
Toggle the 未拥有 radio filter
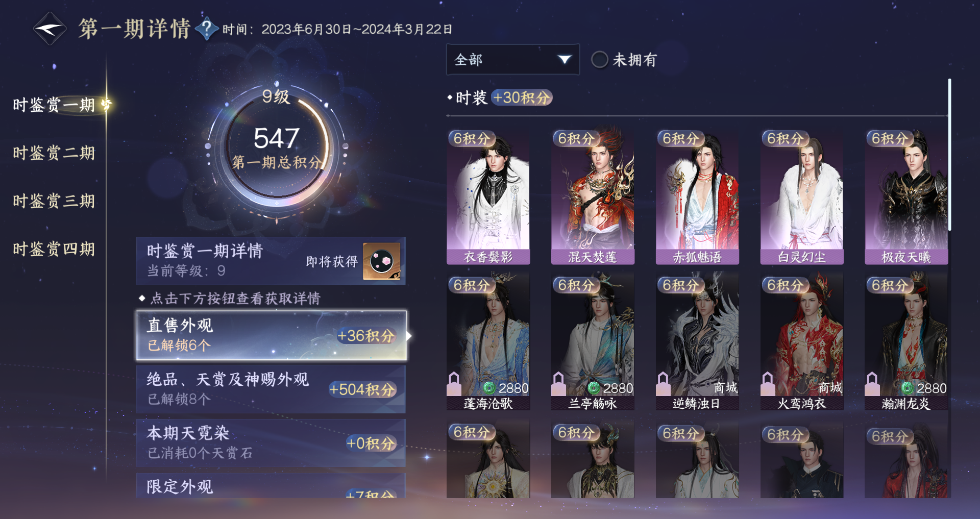(600, 60)
